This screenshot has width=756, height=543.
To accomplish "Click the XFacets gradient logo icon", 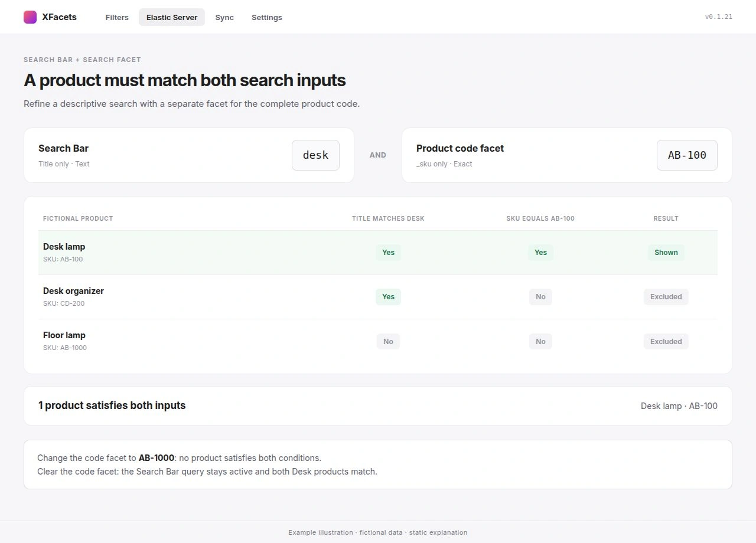I will pos(30,17).
